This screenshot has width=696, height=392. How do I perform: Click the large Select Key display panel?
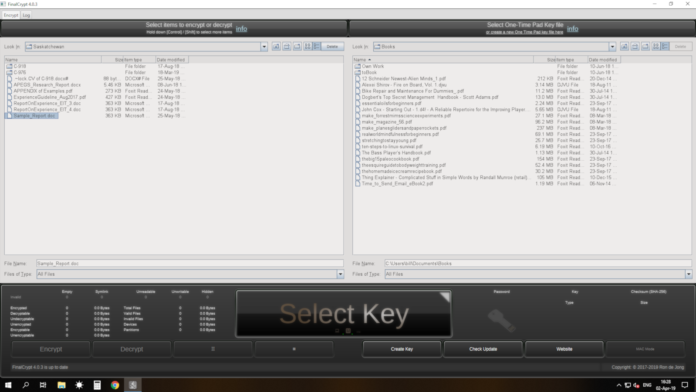click(x=344, y=314)
